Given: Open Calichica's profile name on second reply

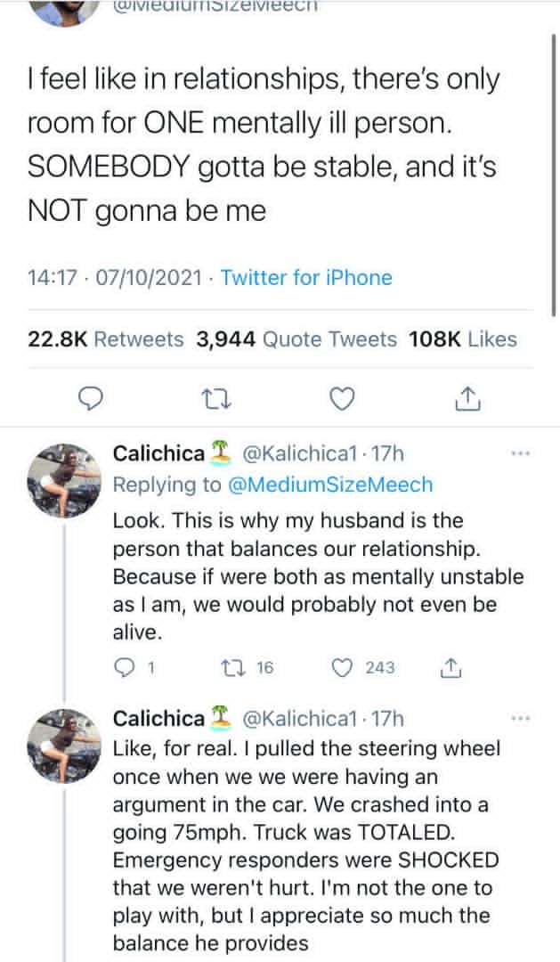Looking at the screenshot, I should tap(158, 718).
